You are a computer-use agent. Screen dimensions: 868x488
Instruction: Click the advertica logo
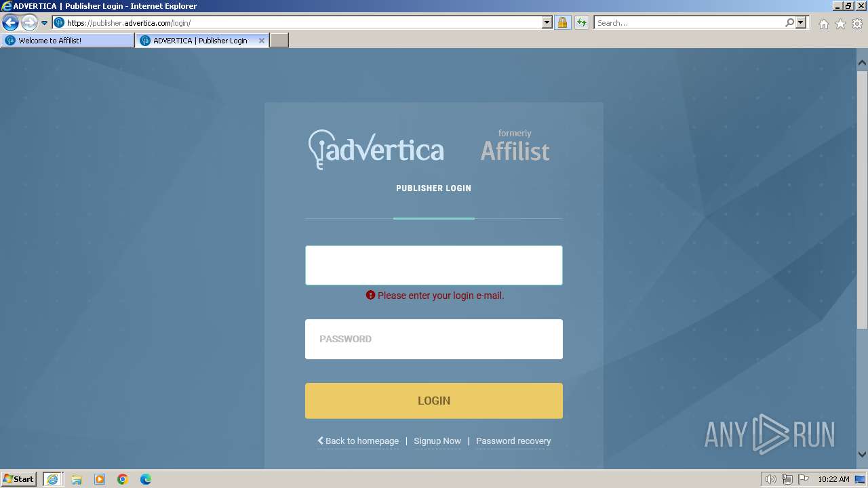[x=376, y=149]
